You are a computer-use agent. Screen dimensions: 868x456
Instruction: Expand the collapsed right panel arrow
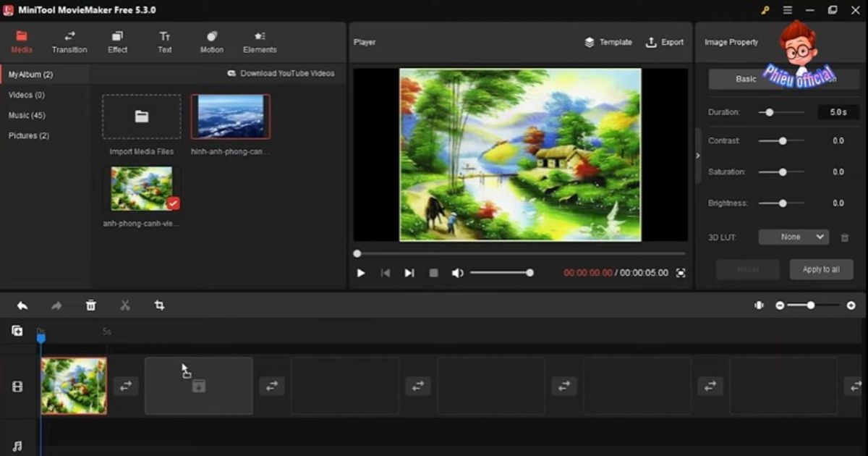click(697, 154)
